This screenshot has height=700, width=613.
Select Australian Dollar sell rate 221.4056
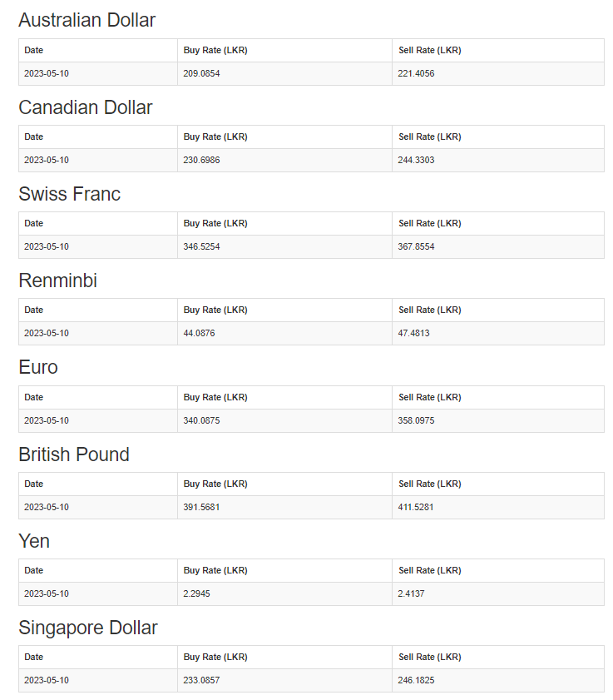tap(416, 73)
